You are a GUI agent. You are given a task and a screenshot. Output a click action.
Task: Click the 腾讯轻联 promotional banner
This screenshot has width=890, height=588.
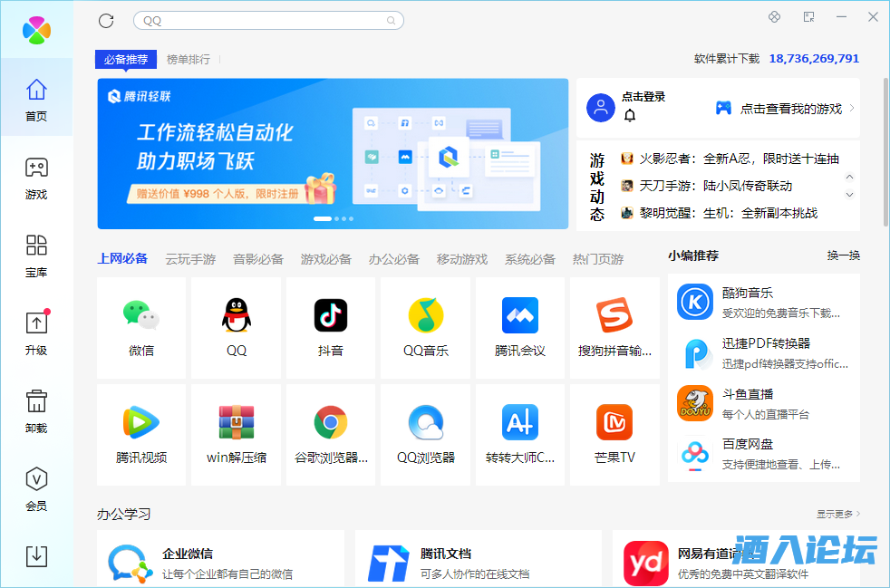click(x=333, y=154)
